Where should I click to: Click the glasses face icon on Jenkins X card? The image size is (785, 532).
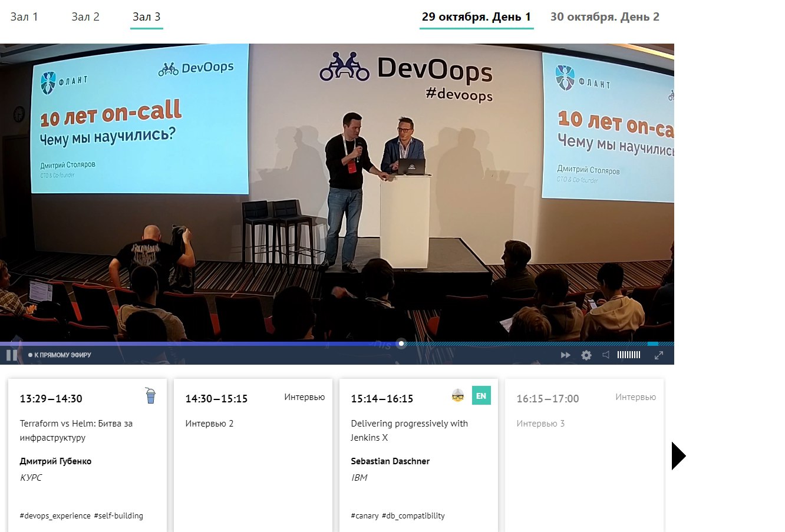click(458, 395)
